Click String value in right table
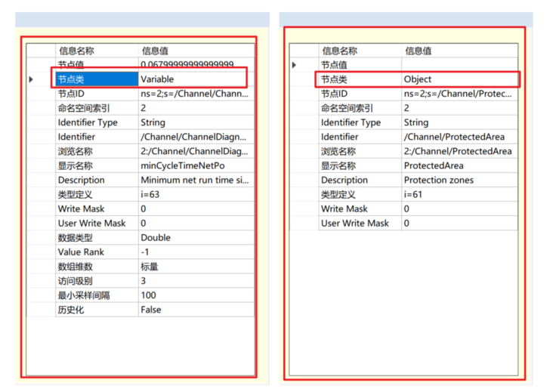Viewport: 556px width, 392px height. 416,122
